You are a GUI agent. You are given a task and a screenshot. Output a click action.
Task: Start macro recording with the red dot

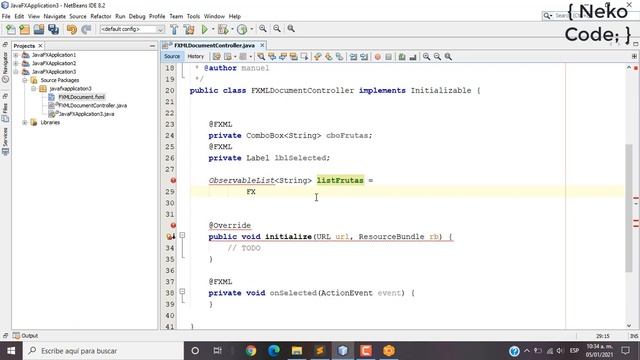click(x=378, y=57)
